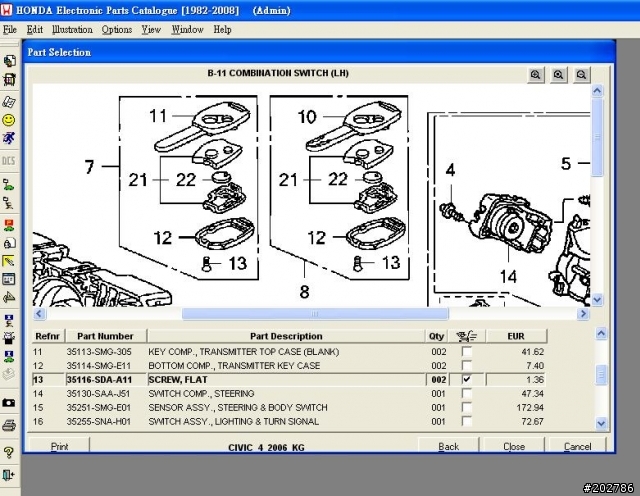640x496 pixels.
Task: Tick the checkbox for 35114-SMG-E11 bottom comp
Action: tap(466, 365)
